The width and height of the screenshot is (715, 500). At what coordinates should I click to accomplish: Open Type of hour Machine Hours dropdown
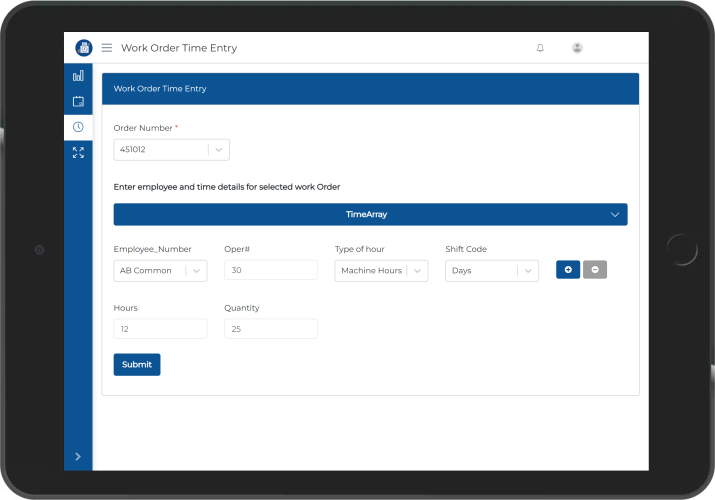click(381, 271)
